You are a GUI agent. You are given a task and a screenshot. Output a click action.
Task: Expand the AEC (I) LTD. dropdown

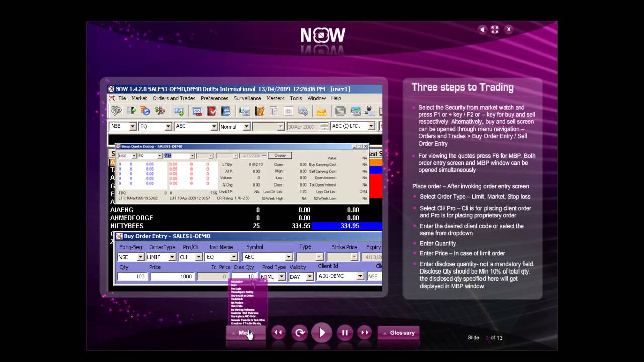tap(371, 126)
